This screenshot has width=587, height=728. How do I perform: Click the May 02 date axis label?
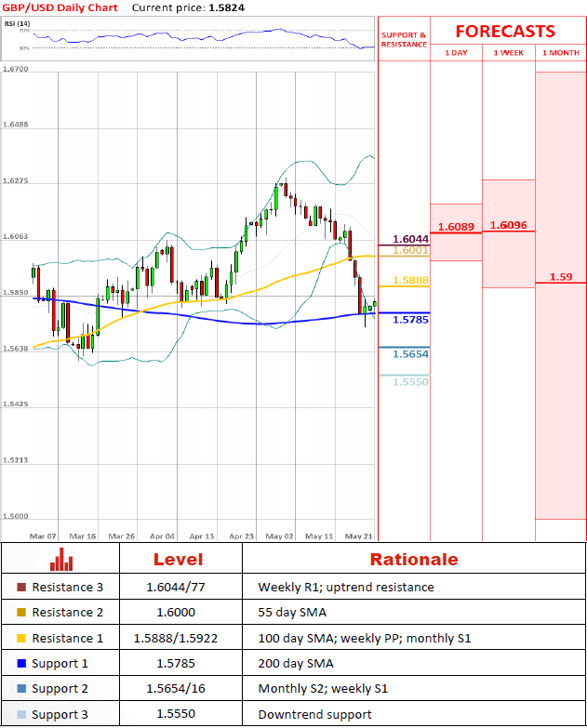280,536
